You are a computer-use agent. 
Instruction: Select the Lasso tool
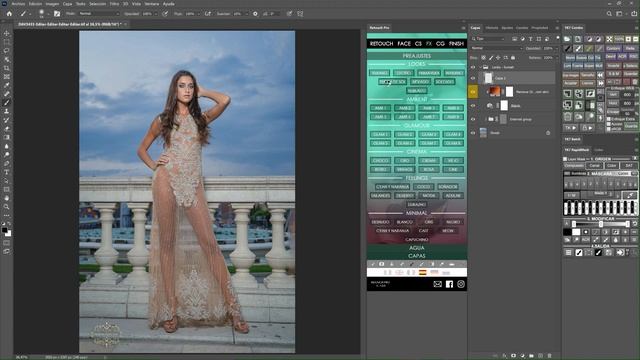point(6,51)
